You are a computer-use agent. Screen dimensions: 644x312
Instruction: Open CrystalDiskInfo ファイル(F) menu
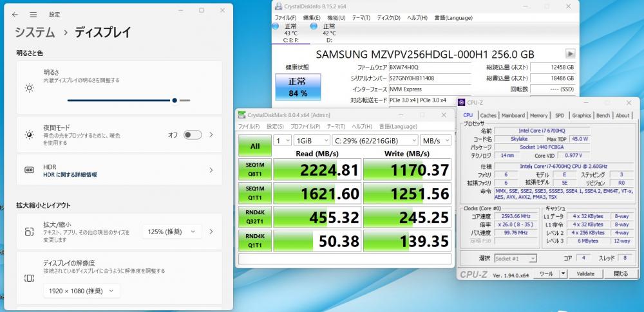(x=285, y=17)
